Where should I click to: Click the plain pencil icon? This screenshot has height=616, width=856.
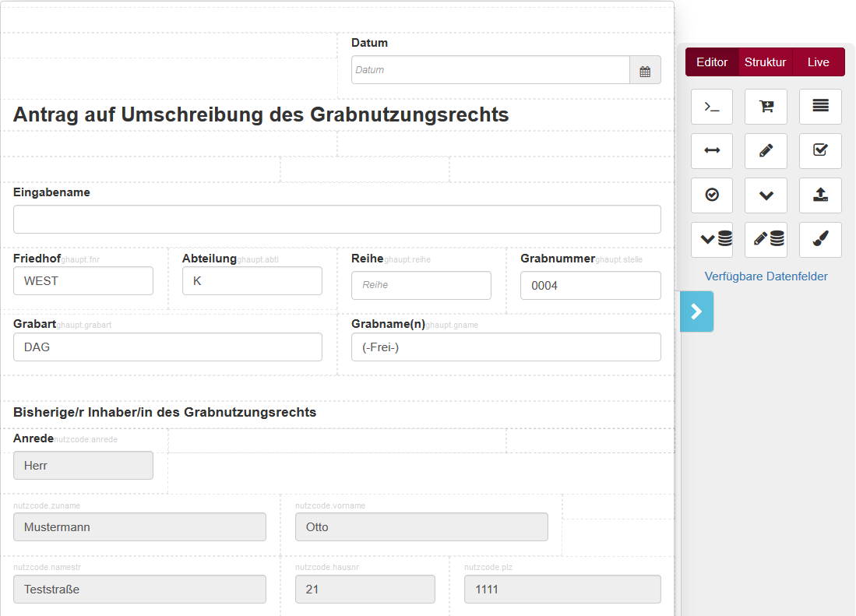point(766,151)
